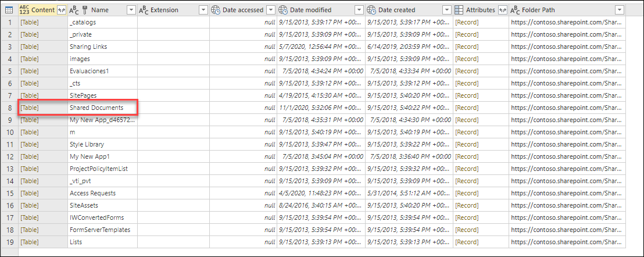The width and height of the screenshot is (644, 257).
Task: Select the '_vti_pvt' name cell
Action: point(102,181)
